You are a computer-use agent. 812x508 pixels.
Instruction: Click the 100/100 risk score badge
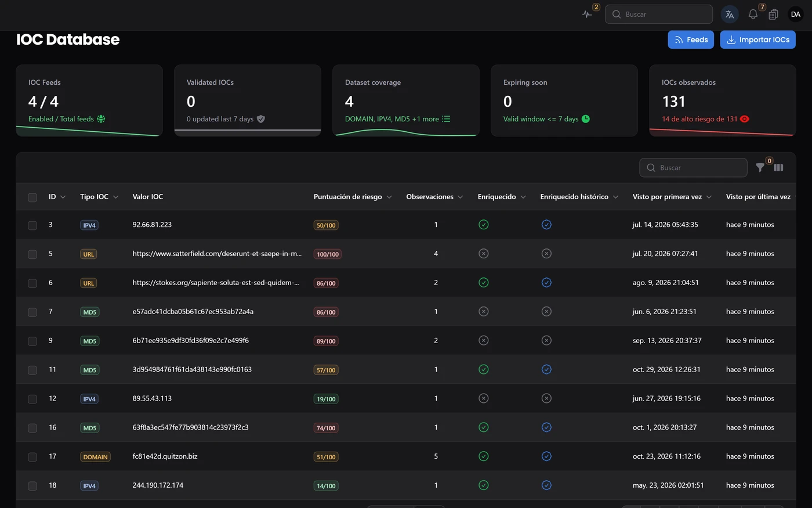coord(328,254)
